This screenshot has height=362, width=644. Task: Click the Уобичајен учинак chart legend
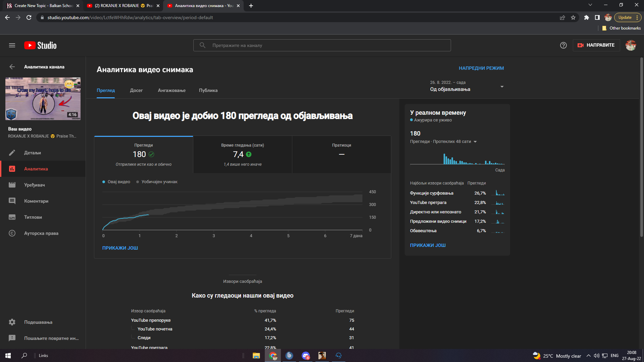pyautogui.click(x=157, y=182)
